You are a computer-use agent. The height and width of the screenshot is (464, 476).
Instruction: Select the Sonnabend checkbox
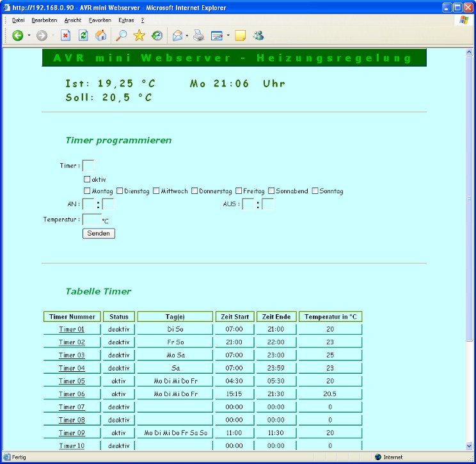pyautogui.click(x=271, y=191)
